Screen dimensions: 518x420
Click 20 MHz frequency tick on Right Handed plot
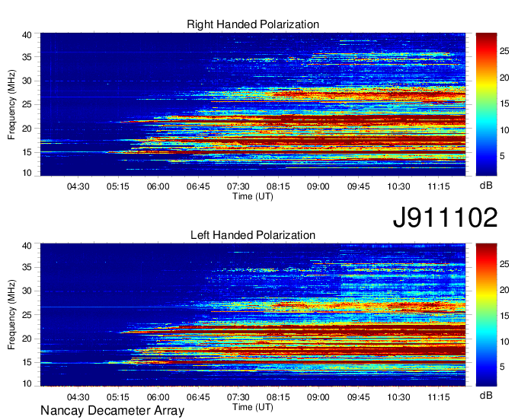click(x=27, y=129)
